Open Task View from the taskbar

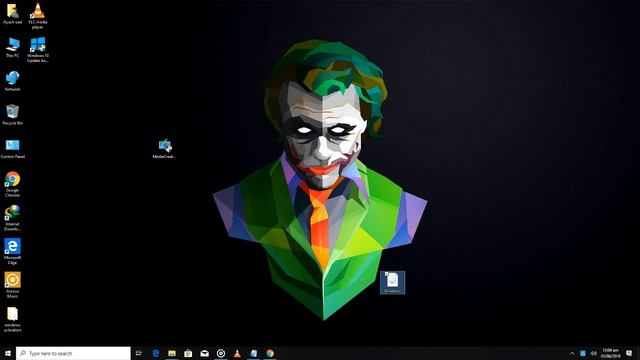click(139, 353)
